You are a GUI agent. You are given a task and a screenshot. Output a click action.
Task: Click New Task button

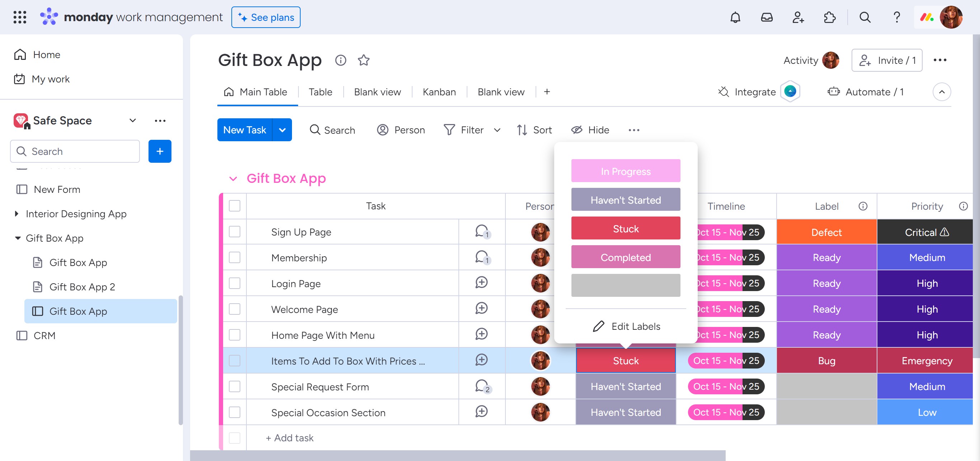(245, 130)
